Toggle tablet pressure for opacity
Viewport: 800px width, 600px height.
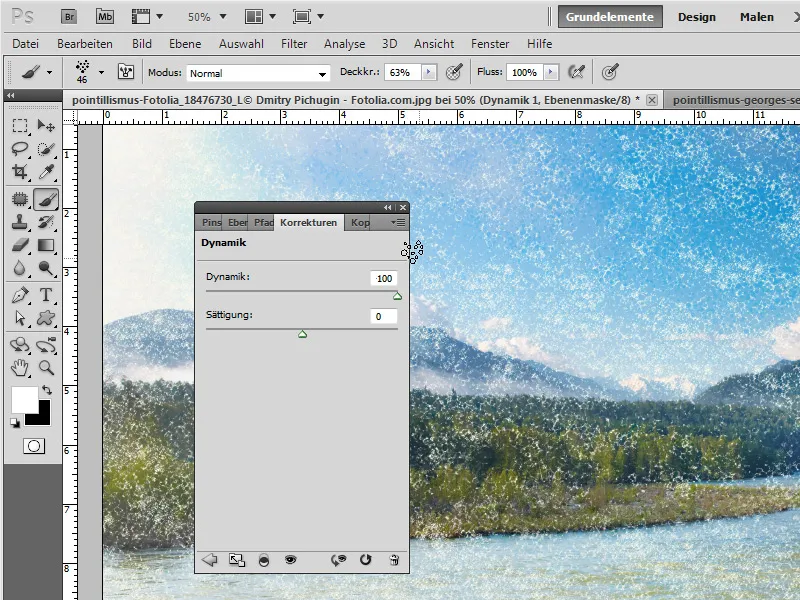coord(454,72)
